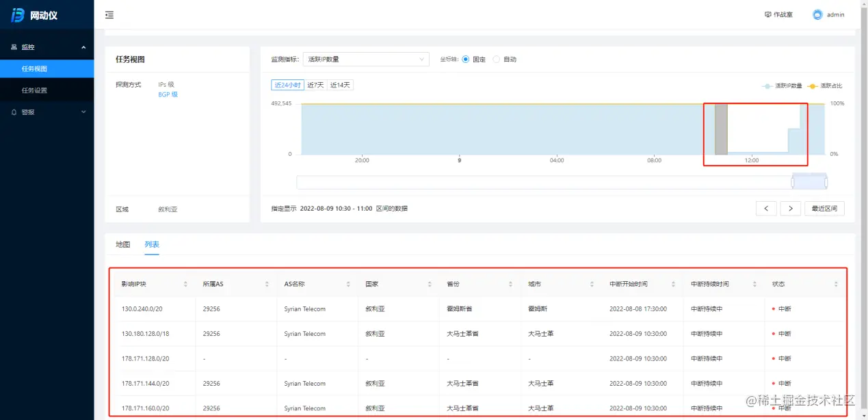Click the right handle of the range slider
This screenshot has width=868, height=420.
[x=826, y=182]
